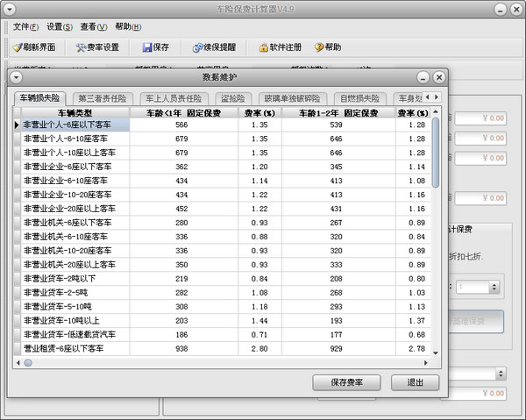This screenshot has height=420, width=526.
Task: Click the horizontal scrollbar left arrow
Action: point(18,363)
